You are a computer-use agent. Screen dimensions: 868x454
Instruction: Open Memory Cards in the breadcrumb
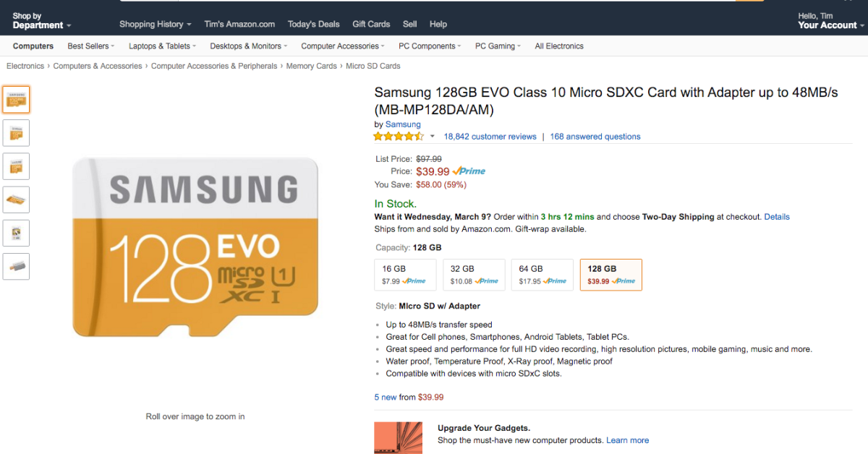[311, 66]
